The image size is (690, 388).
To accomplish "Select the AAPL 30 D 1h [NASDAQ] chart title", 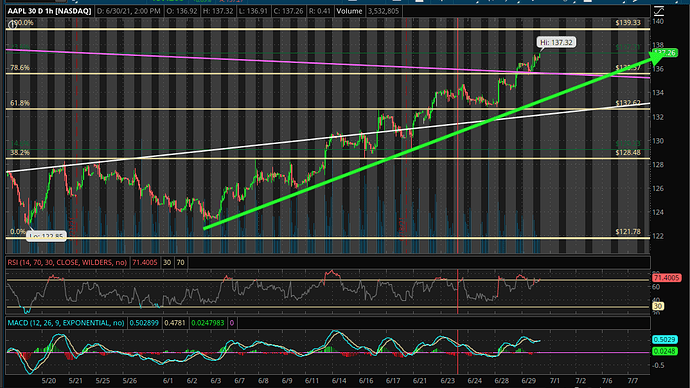I will point(49,11).
